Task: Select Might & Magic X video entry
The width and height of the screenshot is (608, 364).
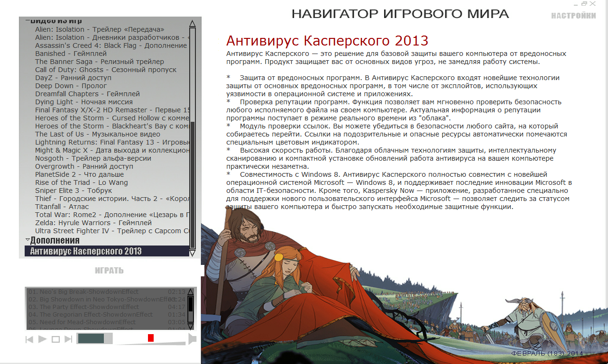Action: coord(112,150)
